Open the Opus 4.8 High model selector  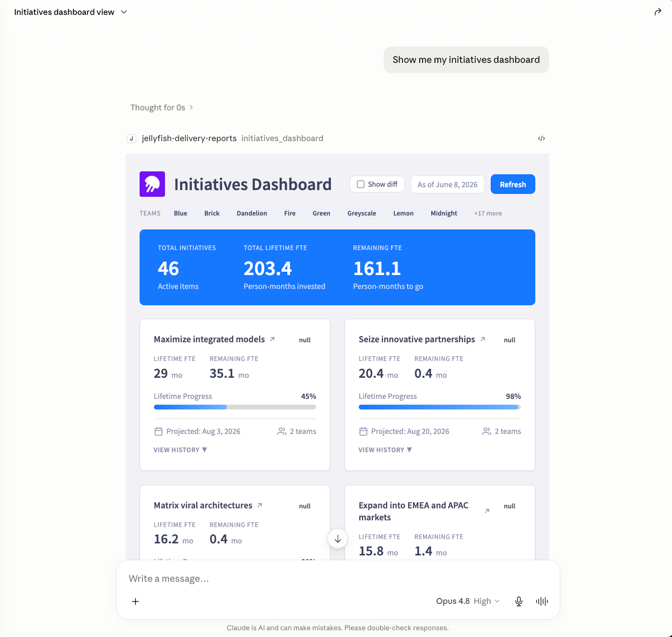coord(468,601)
